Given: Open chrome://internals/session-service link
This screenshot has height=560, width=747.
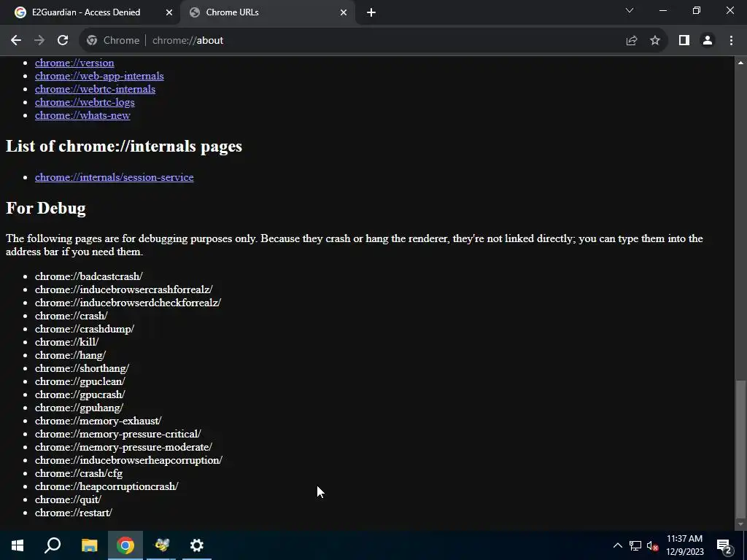Looking at the screenshot, I should [x=115, y=177].
